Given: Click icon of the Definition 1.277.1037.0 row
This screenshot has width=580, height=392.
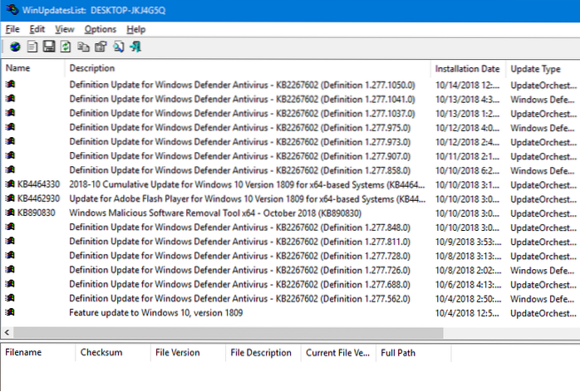Looking at the screenshot, I should (x=10, y=113).
